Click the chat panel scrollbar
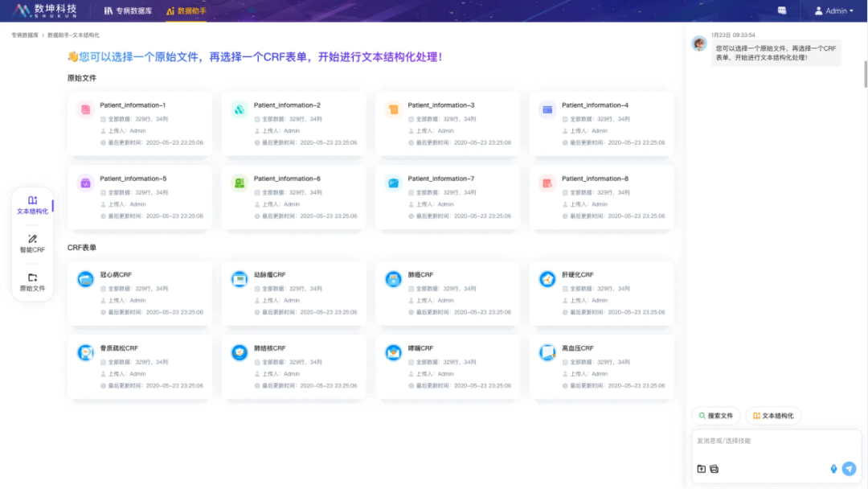The height and width of the screenshot is (489, 868). pos(865,56)
